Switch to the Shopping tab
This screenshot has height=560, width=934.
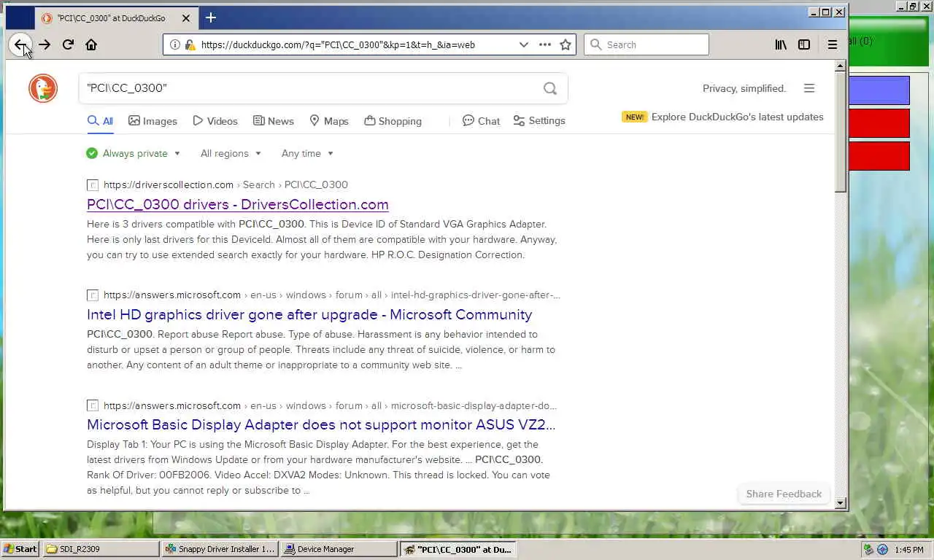(393, 121)
